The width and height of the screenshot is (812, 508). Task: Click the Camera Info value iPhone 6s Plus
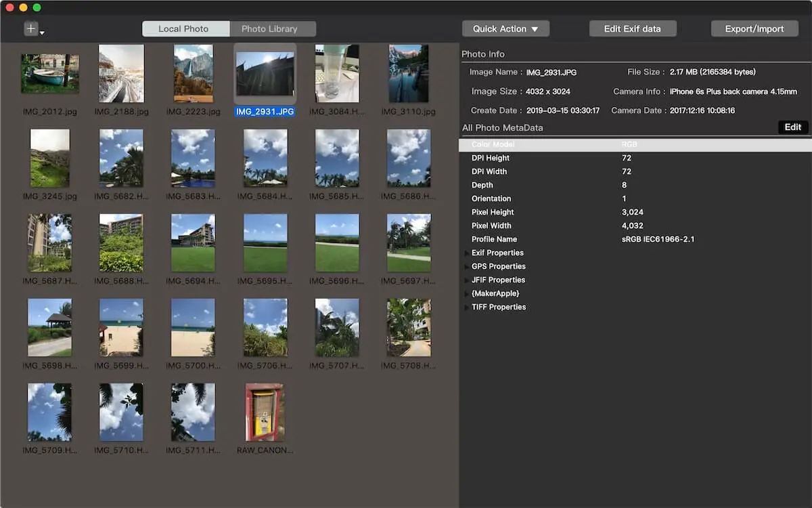pos(734,91)
